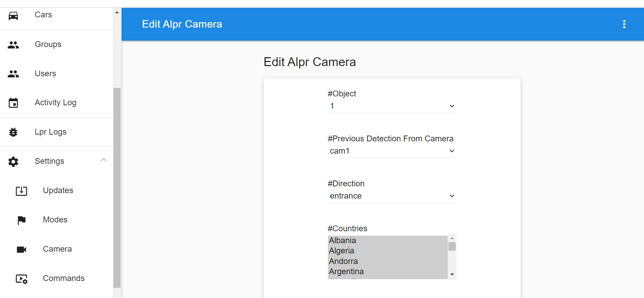Image resolution: width=644 pixels, height=298 pixels.
Task: Click the flag icon beside Modes
Action: [21, 220]
